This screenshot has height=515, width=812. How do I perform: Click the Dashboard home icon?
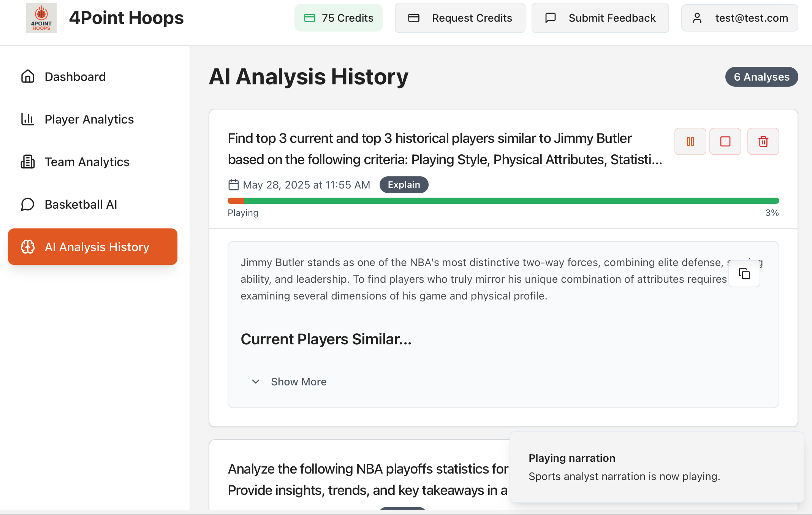(28, 77)
